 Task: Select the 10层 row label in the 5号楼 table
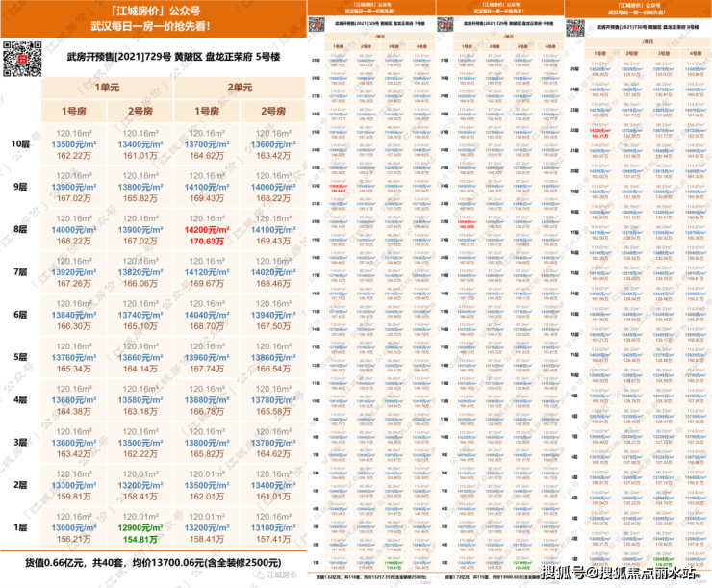pyautogui.click(x=17, y=143)
